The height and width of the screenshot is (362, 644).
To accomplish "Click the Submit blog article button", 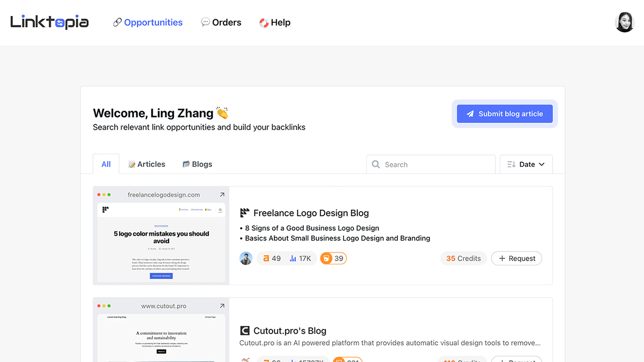I will tap(505, 114).
